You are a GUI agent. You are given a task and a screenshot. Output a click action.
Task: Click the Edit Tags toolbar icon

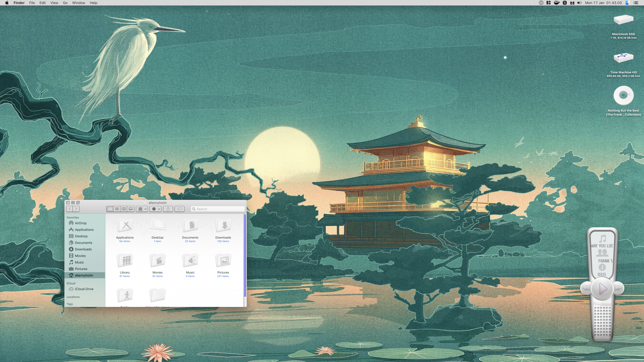pos(180,209)
